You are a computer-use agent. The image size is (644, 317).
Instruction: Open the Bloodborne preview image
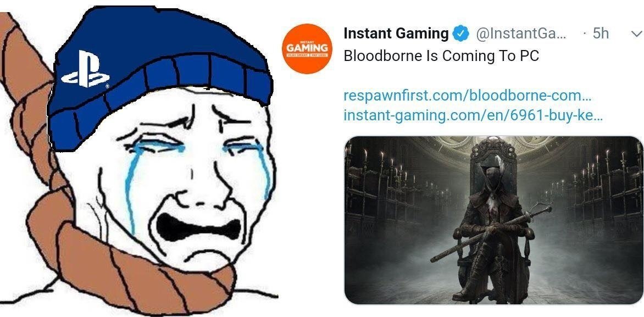click(493, 220)
